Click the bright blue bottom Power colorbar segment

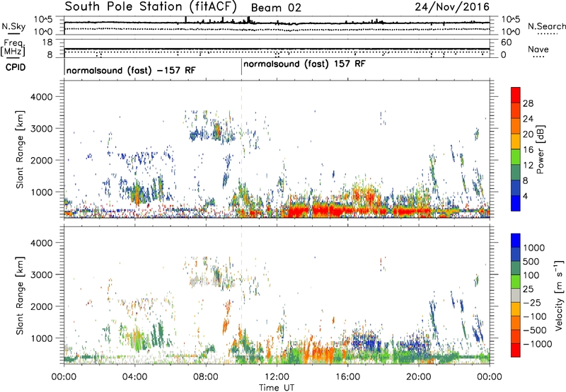pos(516,203)
